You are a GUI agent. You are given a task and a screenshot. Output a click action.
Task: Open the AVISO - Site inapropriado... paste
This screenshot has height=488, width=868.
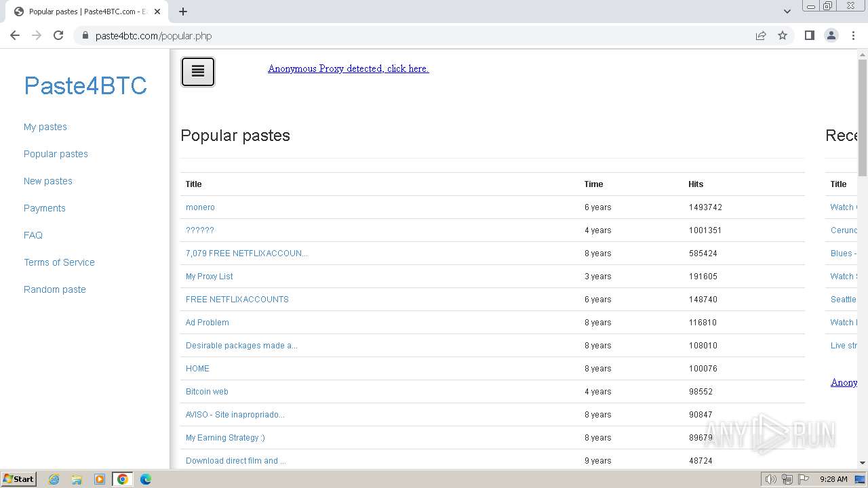[x=235, y=415]
